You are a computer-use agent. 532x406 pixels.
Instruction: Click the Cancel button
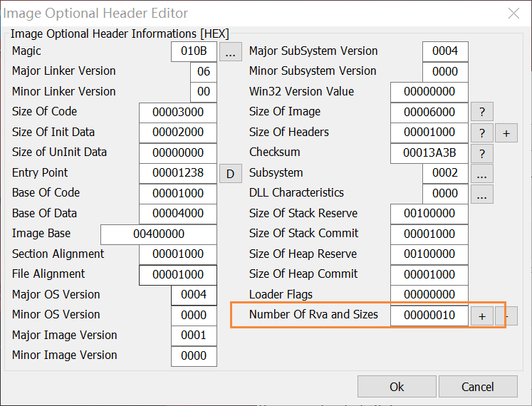(478, 386)
